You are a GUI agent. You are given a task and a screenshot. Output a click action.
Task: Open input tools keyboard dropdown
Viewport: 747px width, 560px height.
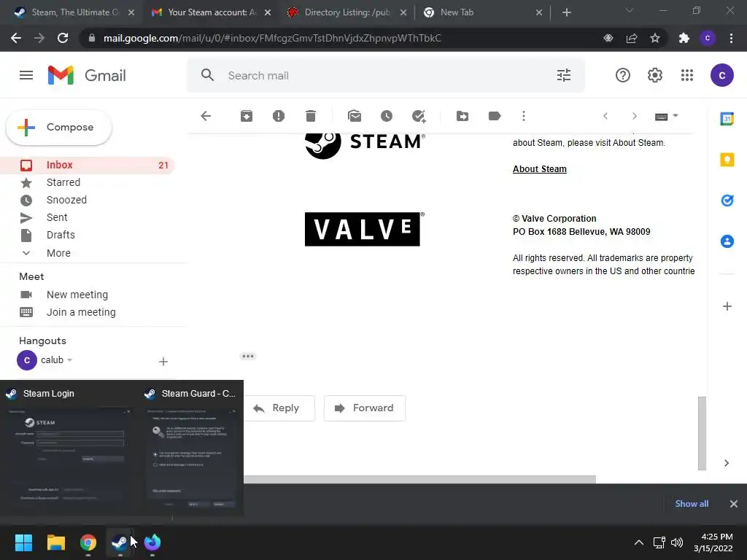pyautogui.click(x=666, y=116)
